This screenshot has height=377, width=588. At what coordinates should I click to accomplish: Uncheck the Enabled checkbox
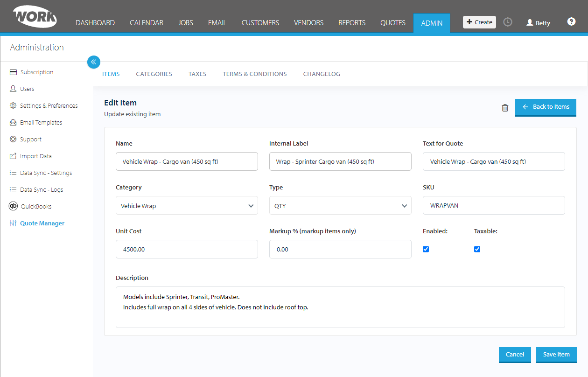[426, 249]
